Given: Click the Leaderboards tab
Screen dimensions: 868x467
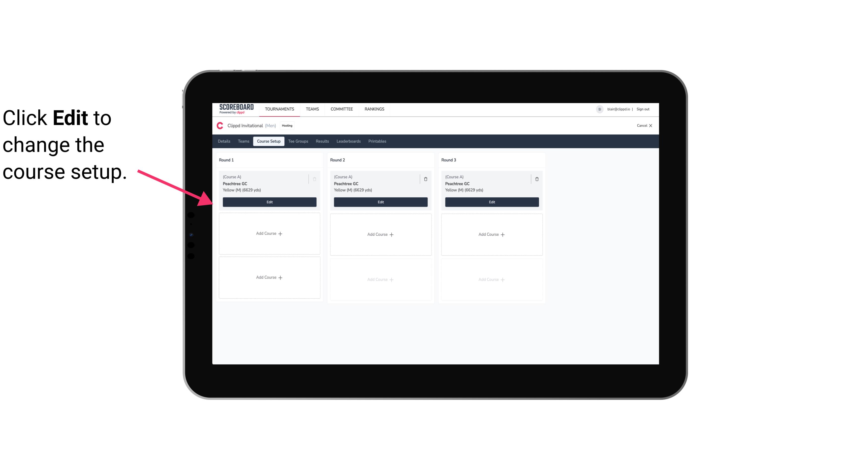Looking at the screenshot, I should point(348,141).
